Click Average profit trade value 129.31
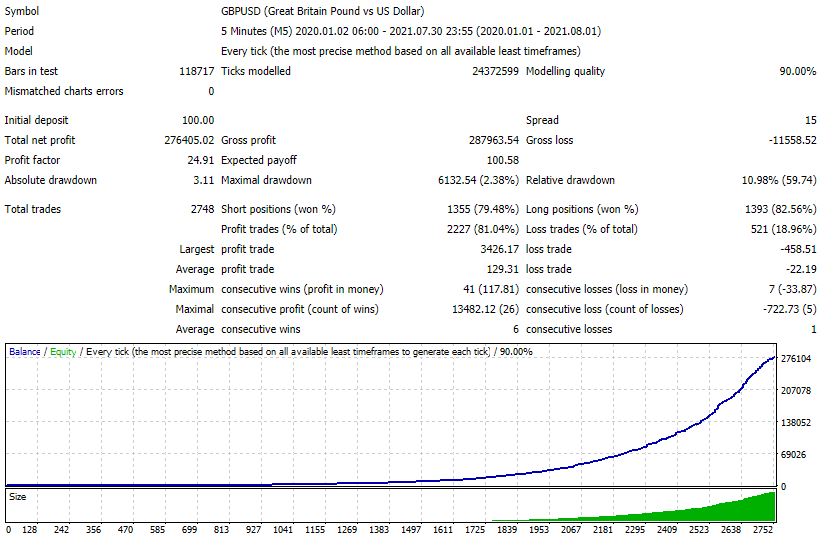This screenshot has height=539, width=821. [503, 269]
